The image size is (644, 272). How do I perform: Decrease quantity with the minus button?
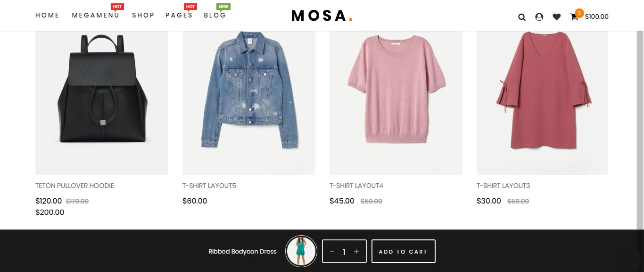pos(332,252)
